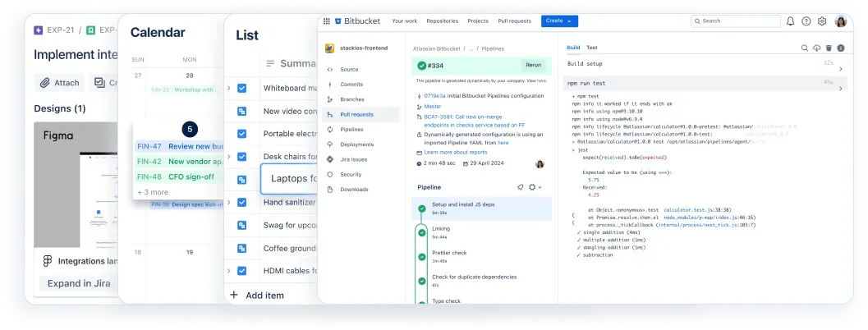Open the Figma design thumbnail preview
Screen dimensions: 868x330
77,185
